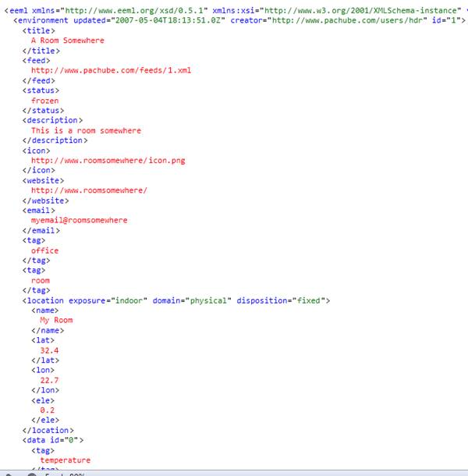Click the closing location tag

click(x=48, y=430)
